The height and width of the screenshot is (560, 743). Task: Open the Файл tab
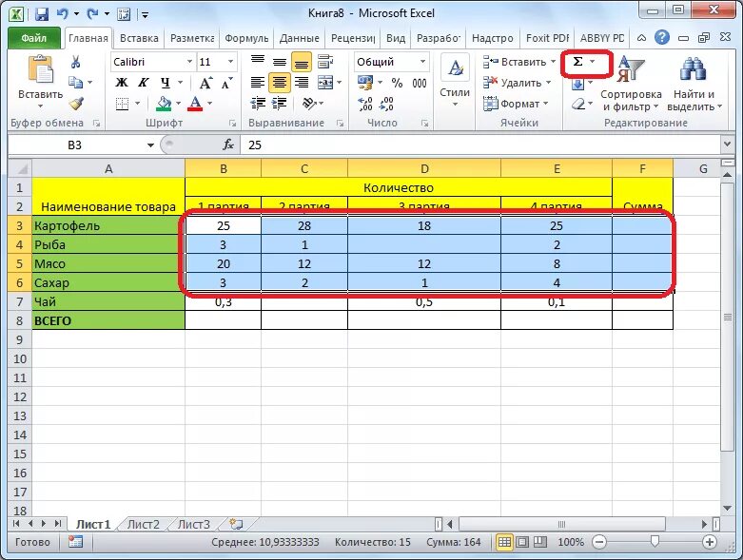(x=33, y=38)
